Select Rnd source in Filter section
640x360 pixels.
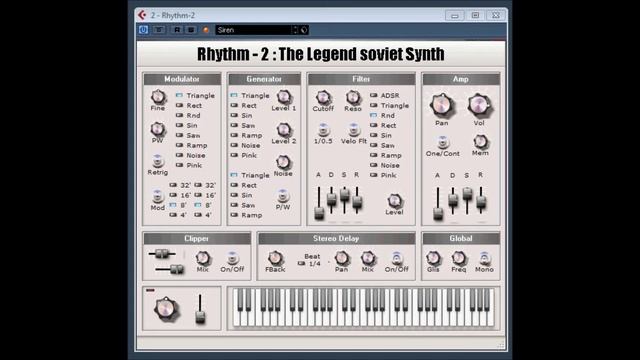coord(382,116)
